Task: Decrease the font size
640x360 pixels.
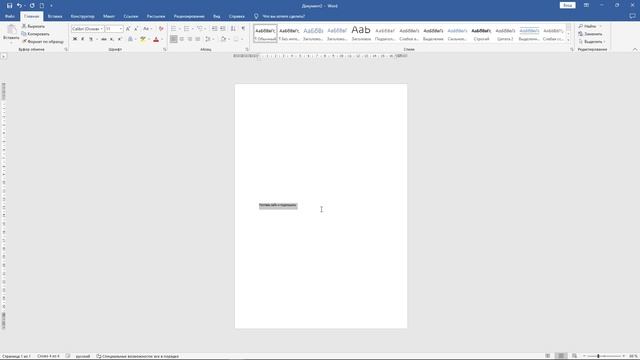Action: click(x=136, y=29)
